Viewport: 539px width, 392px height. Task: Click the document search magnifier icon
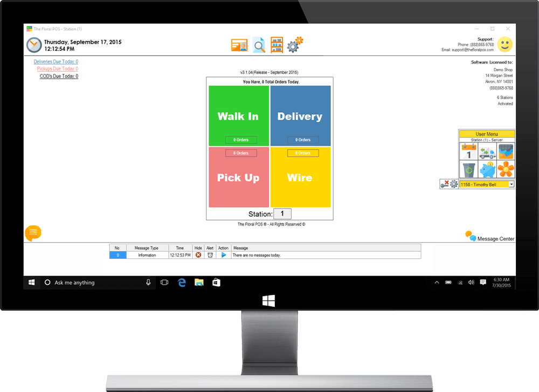pyautogui.click(x=259, y=45)
